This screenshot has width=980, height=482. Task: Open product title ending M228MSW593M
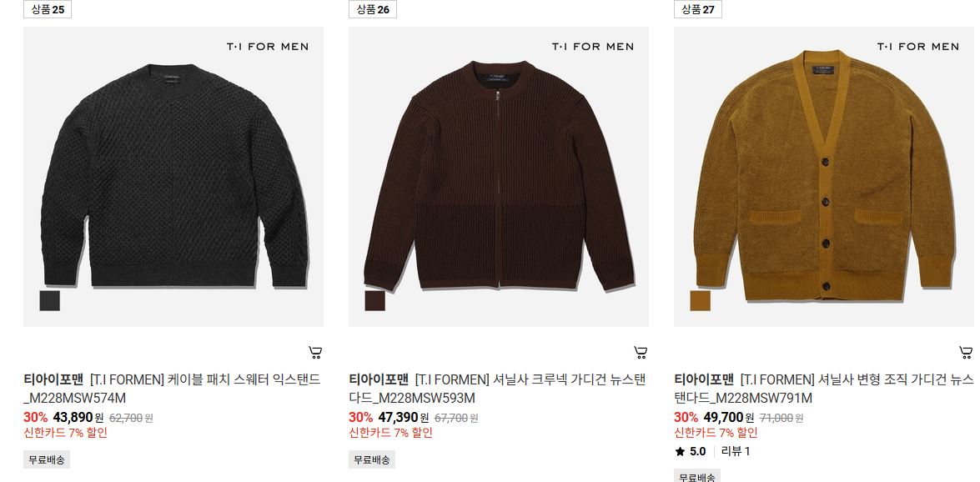[497, 389]
